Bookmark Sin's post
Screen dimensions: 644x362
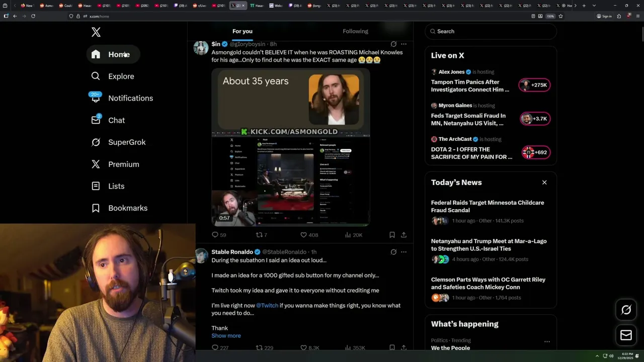click(x=392, y=235)
